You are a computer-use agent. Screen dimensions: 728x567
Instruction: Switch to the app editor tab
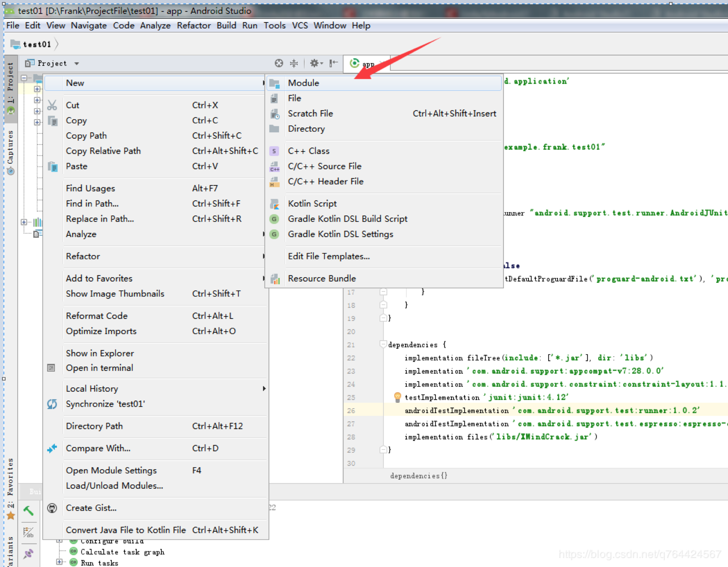366,64
